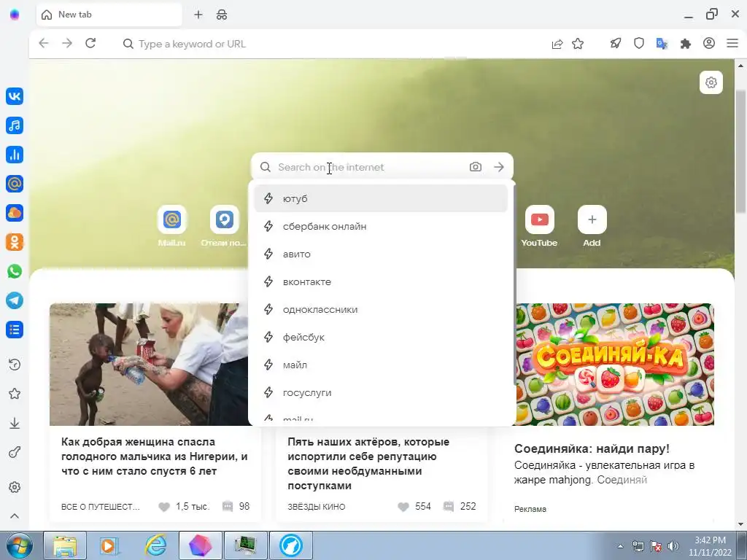The height and width of the screenshot is (560, 747).
Task: Open a new tab with the plus button
Action: click(x=198, y=15)
